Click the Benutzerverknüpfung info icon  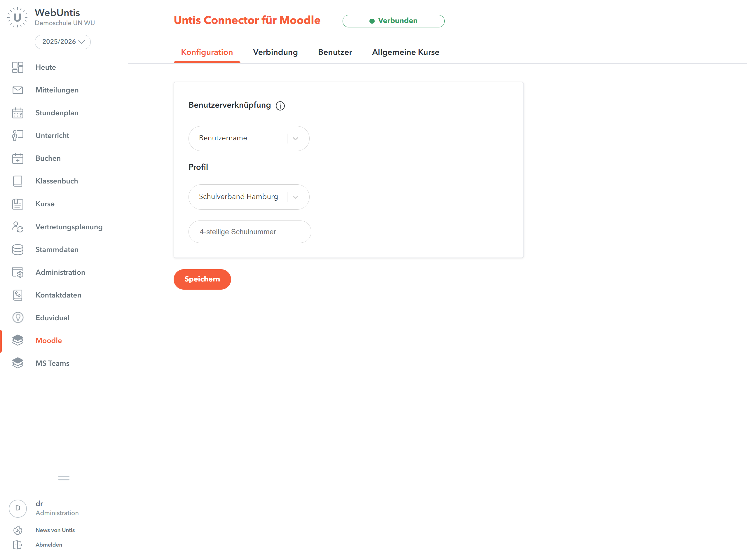(x=280, y=106)
